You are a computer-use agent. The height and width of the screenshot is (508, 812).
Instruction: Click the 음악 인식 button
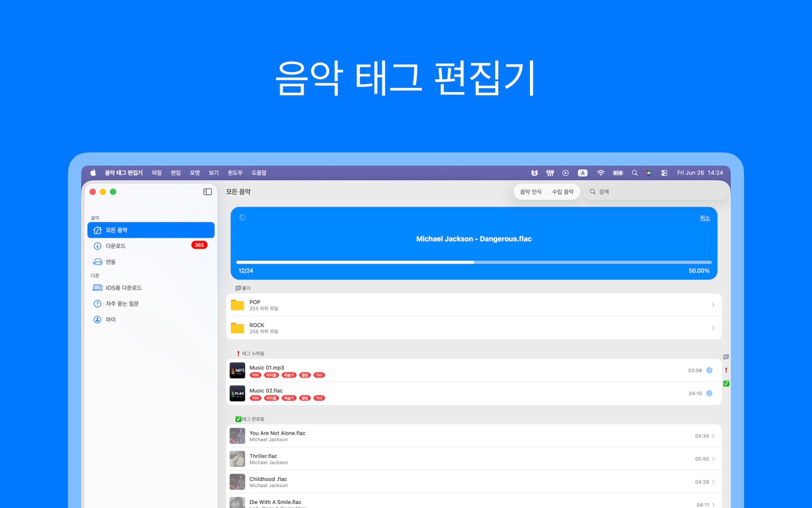pyautogui.click(x=531, y=192)
